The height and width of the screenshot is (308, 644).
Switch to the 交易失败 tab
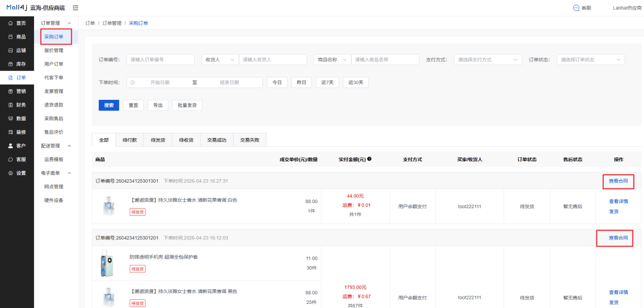click(x=249, y=140)
